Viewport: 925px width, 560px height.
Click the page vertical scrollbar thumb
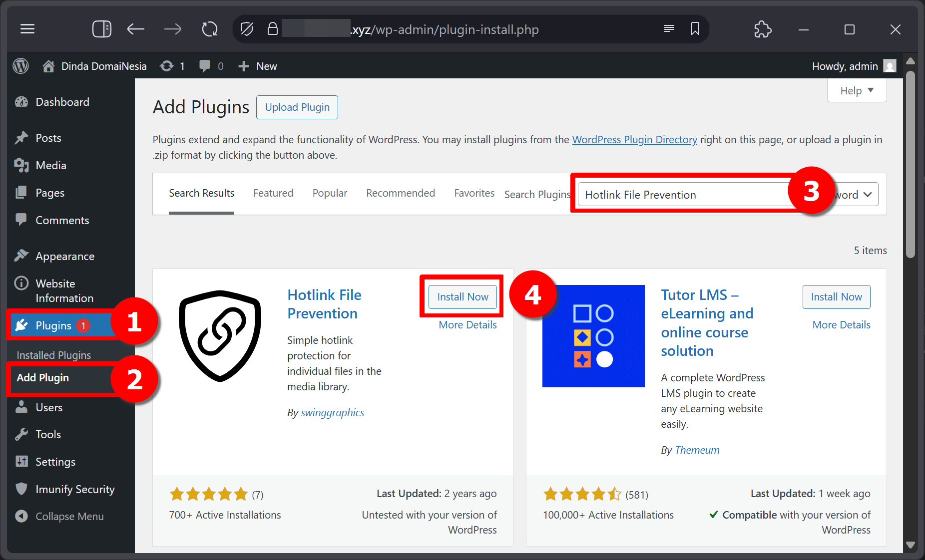point(911,165)
